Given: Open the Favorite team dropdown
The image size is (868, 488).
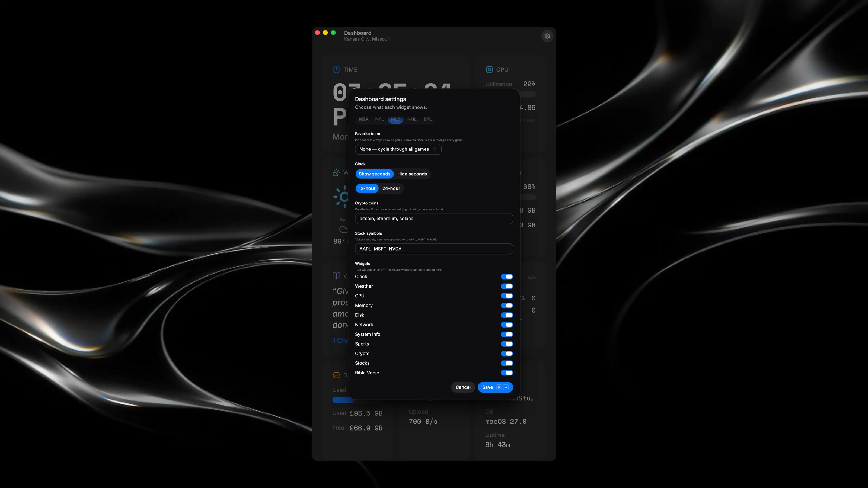Looking at the screenshot, I should [x=398, y=149].
